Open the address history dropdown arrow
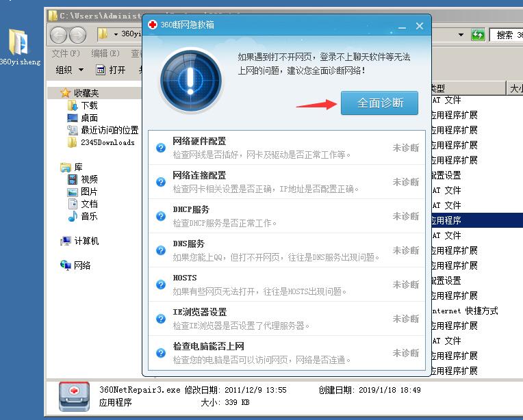 pyautogui.click(x=461, y=35)
